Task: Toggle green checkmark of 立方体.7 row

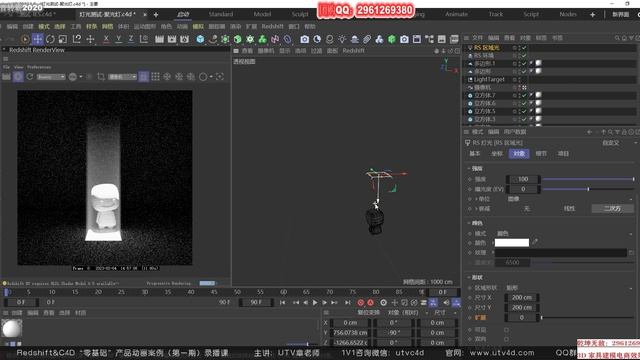Action: coord(524,96)
